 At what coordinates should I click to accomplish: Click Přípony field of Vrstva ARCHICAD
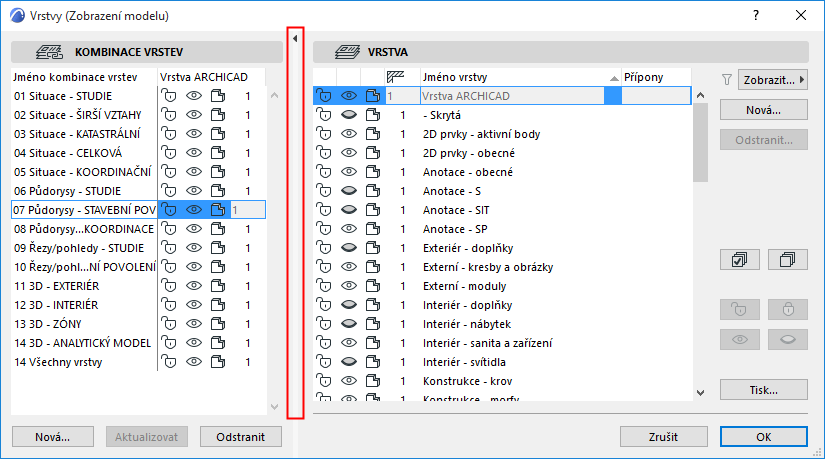(x=656, y=96)
